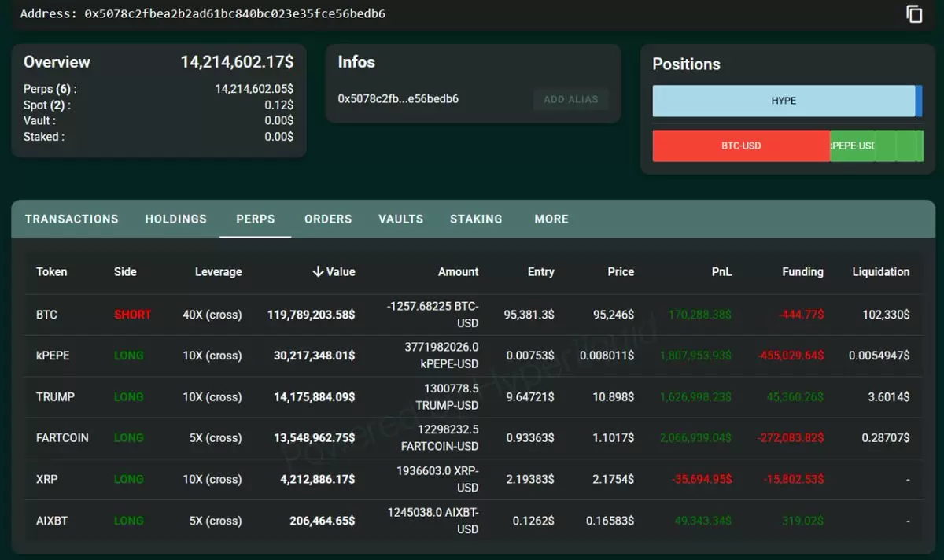Click the TRUMP token cell

point(55,397)
